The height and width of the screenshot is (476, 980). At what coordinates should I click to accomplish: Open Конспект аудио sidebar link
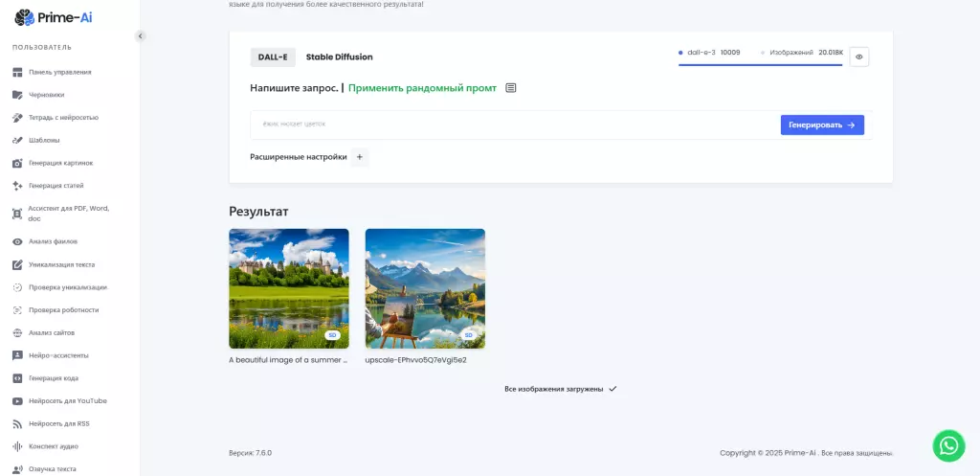[x=54, y=446]
